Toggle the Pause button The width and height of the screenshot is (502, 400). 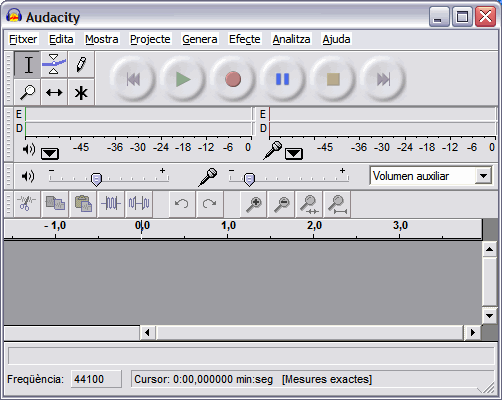pos(283,79)
